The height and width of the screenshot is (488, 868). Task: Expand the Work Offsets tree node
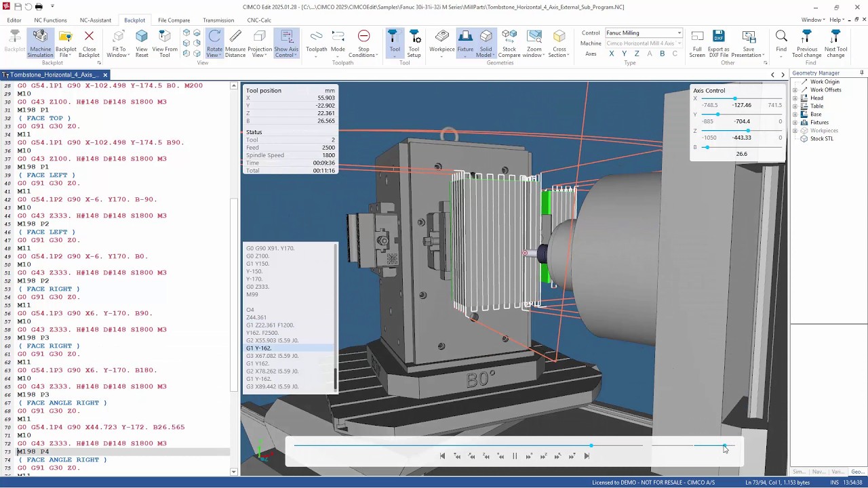point(795,90)
